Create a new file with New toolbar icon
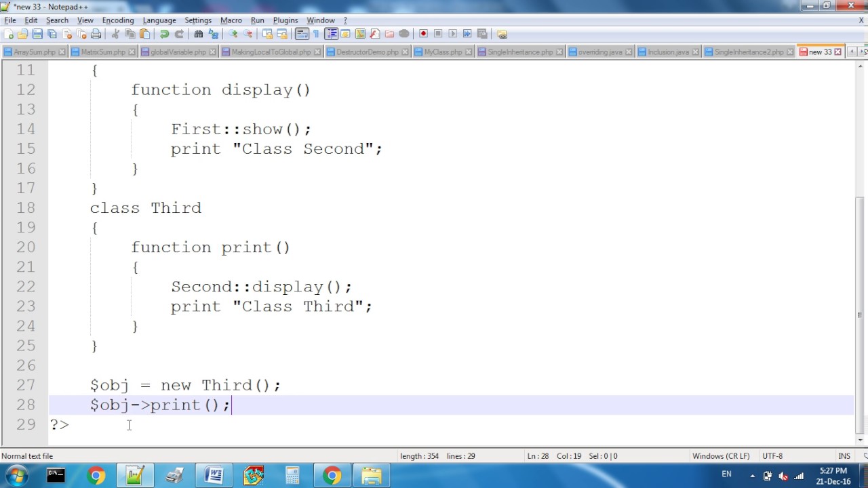Screen dimensions: 868x488 point(9,34)
